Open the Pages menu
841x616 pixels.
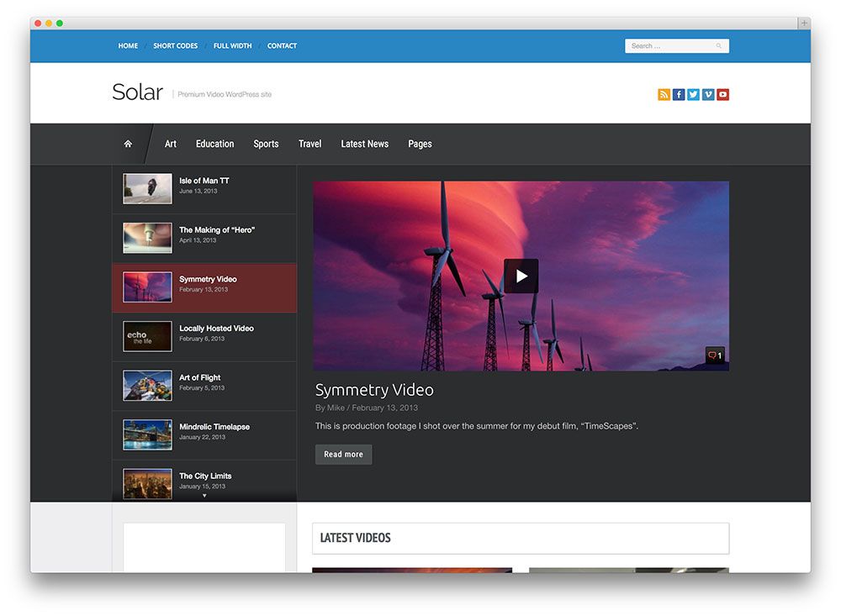[420, 144]
